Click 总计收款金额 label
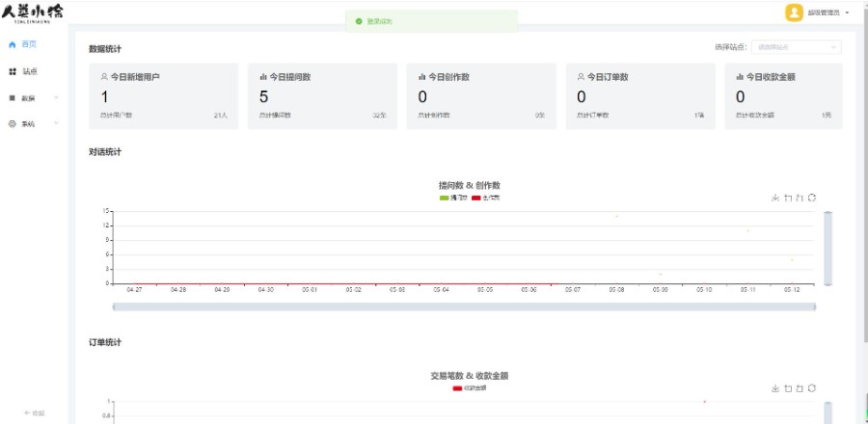868x424 pixels. pyautogui.click(x=755, y=115)
